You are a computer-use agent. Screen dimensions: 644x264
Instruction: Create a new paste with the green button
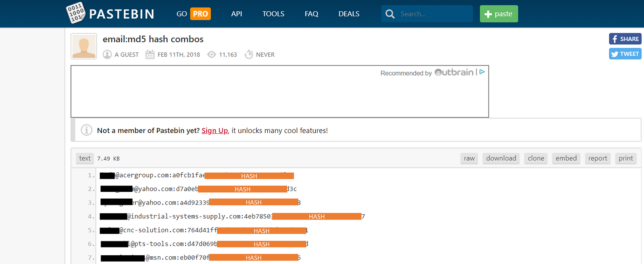point(499,14)
